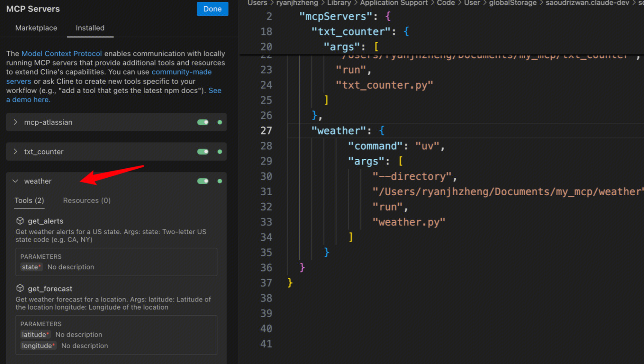This screenshot has height=364, width=644.
Task: Click mcp-atlassian green status dot
Action: pyautogui.click(x=220, y=122)
